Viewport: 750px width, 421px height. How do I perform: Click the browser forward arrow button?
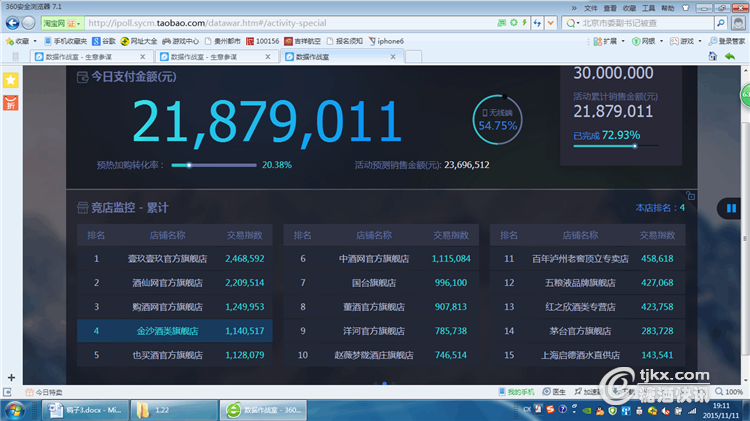(x=28, y=23)
